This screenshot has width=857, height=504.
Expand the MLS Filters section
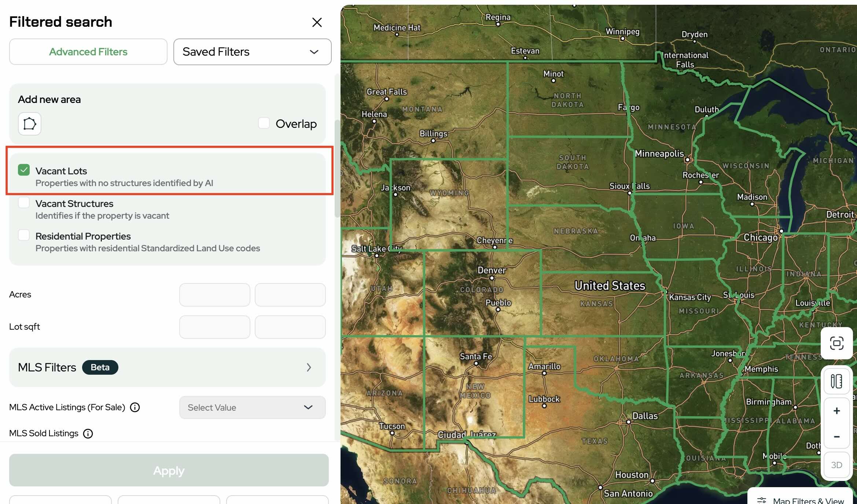(168, 367)
